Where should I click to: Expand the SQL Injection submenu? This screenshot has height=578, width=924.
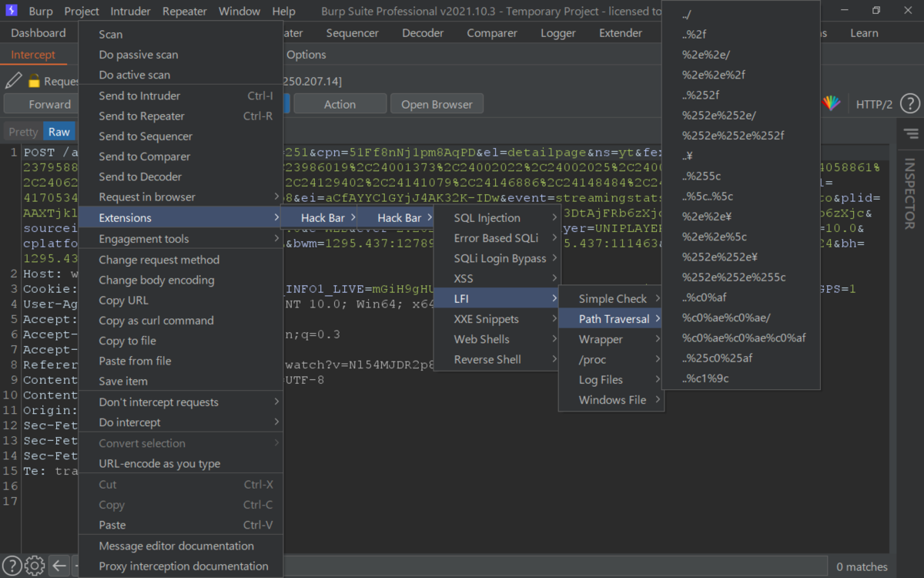pos(497,218)
